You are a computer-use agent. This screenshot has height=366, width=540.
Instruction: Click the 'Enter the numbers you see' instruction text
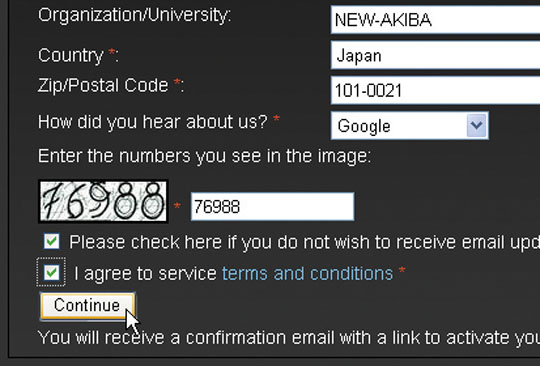point(205,156)
